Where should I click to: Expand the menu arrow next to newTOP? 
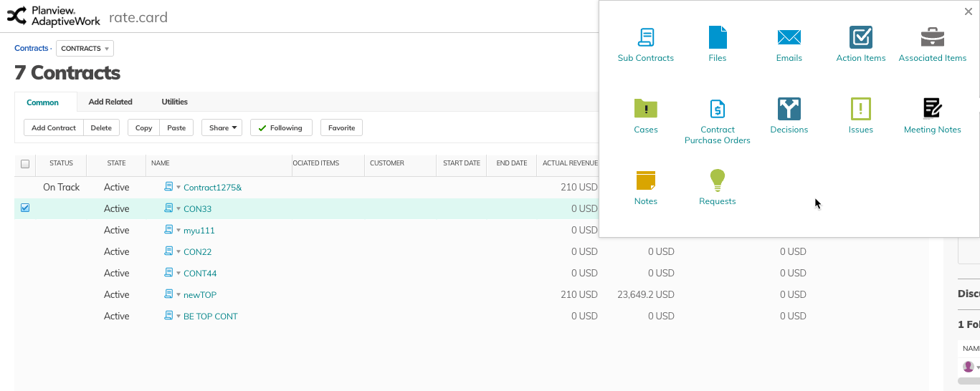(179, 295)
